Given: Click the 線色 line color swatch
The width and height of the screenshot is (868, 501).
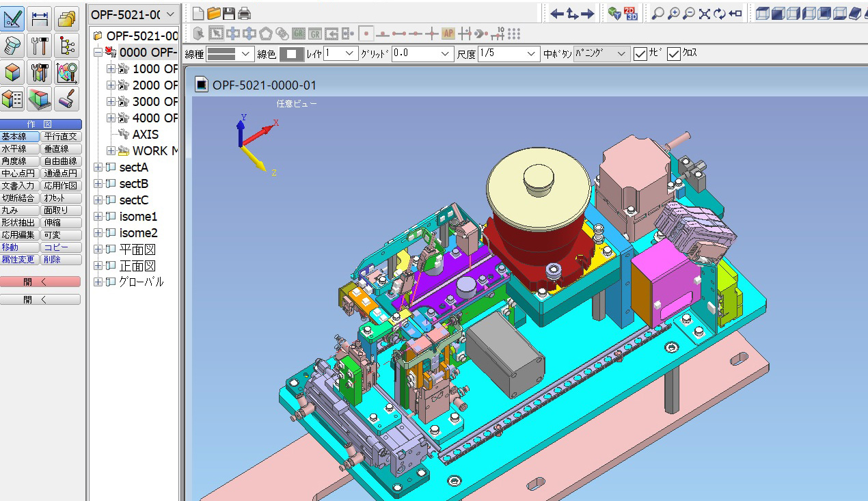Looking at the screenshot, I should pos(291,54).
